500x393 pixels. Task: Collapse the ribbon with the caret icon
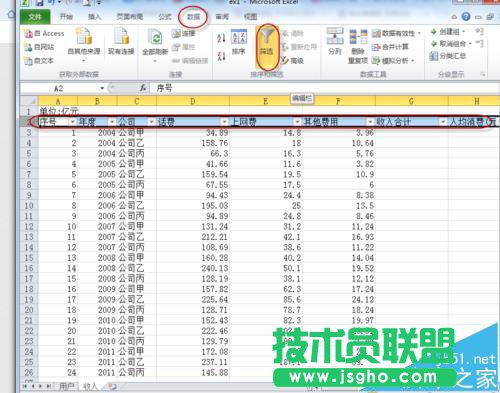(x=454, y=16)
